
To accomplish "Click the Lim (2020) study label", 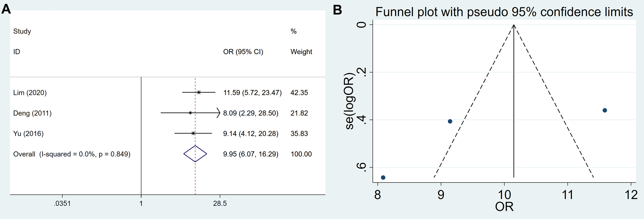I will [30, 93].
